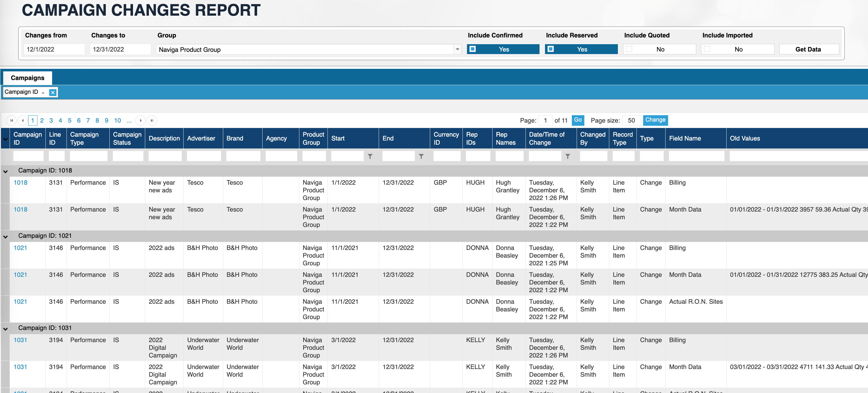Open filter options for Start column

(x=370, y=156)
